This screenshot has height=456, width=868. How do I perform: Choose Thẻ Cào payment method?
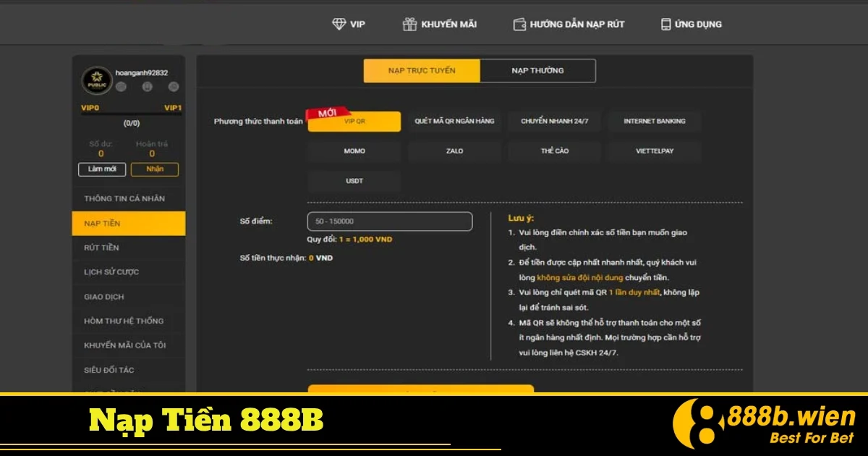555,151
